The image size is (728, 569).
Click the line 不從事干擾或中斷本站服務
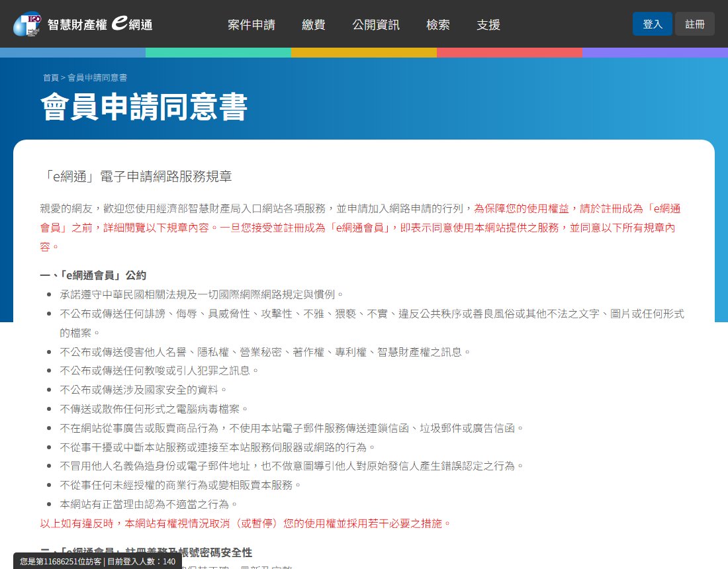[217, 447]
